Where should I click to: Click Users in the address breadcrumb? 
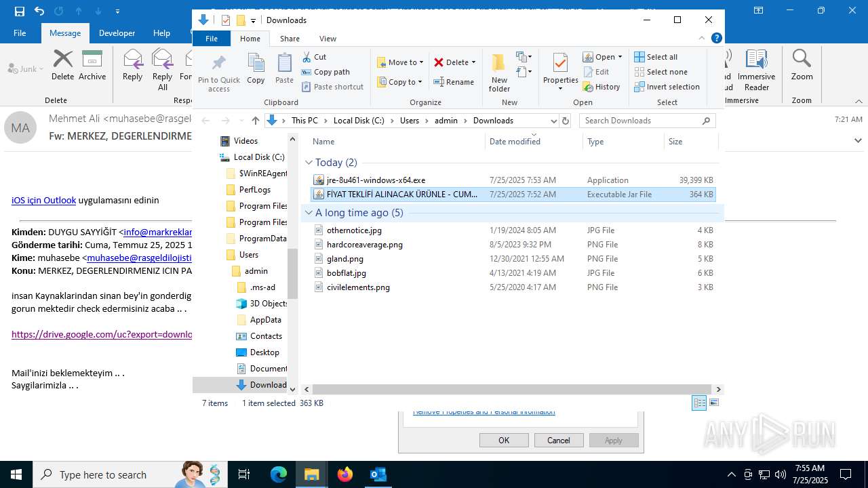(410, 121)
